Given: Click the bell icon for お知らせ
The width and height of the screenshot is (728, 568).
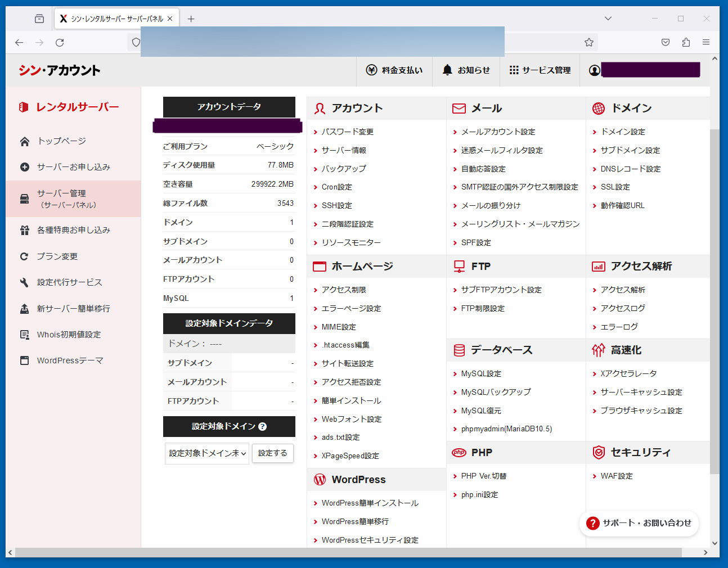Looking at the screenshot, I should tap(447, 70).
